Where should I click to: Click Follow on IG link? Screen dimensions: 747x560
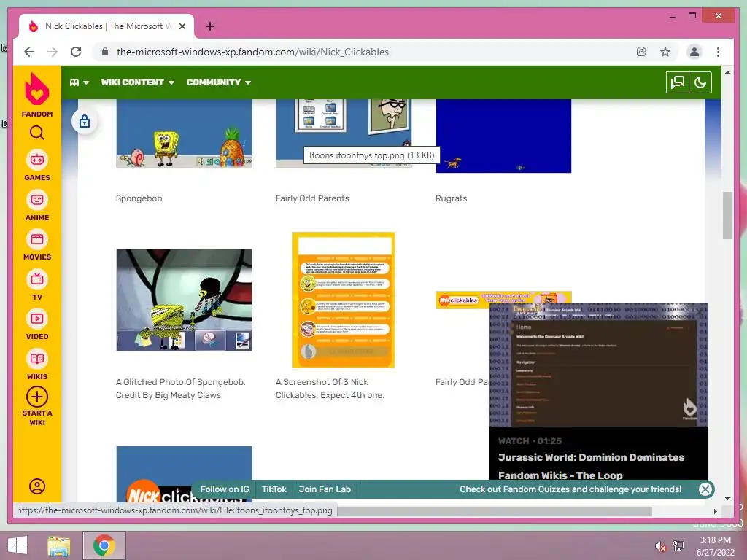click(x=225, y=489)
